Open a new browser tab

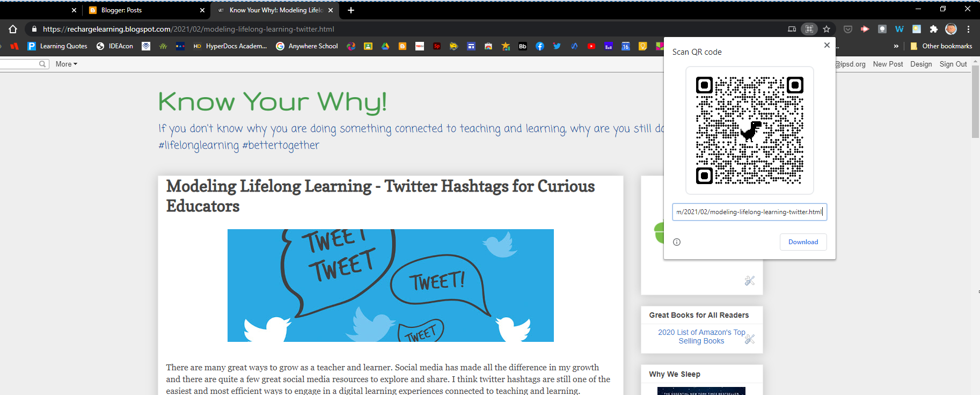coord(351,10)
